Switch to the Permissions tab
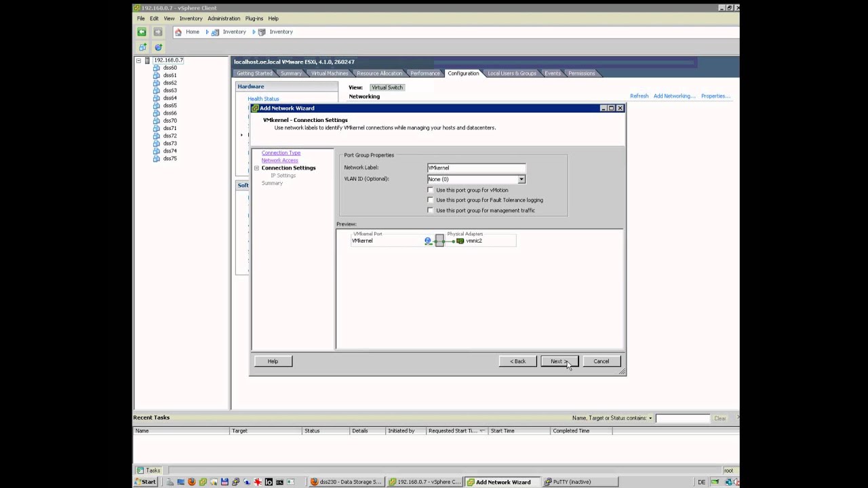This screenshot has height=488, width=868. click(581, 73)
